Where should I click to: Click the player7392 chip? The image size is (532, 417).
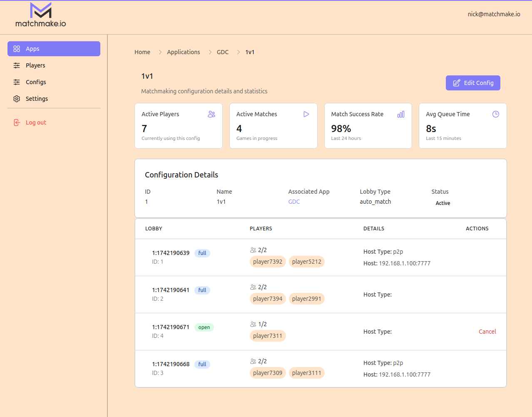point(268,262)
